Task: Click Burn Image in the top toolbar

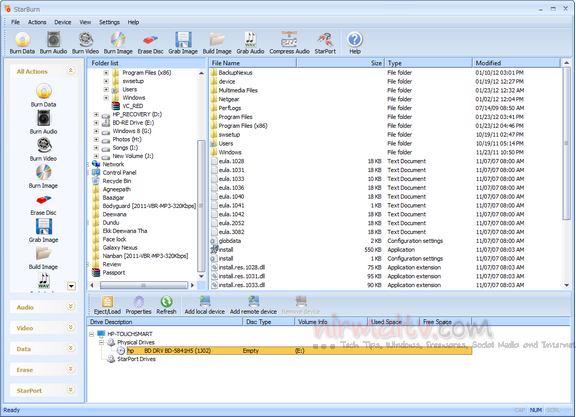Action: pyautogui.click(x=118, y=43)
